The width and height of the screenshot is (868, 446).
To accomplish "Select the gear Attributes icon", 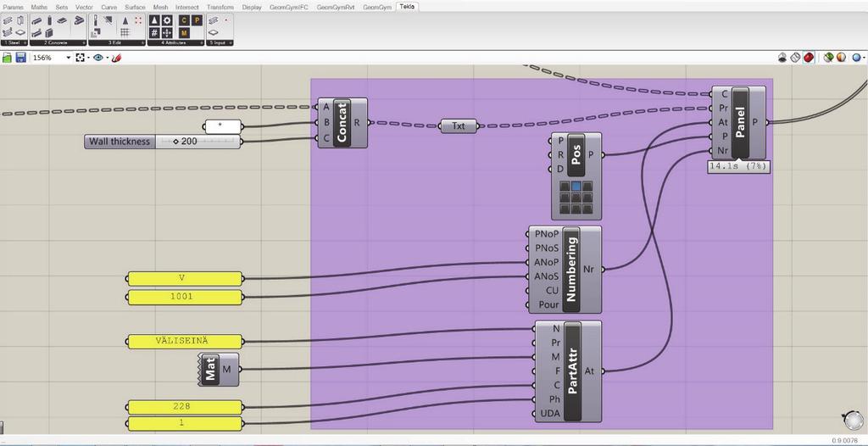I will click(x=167, y=20).
